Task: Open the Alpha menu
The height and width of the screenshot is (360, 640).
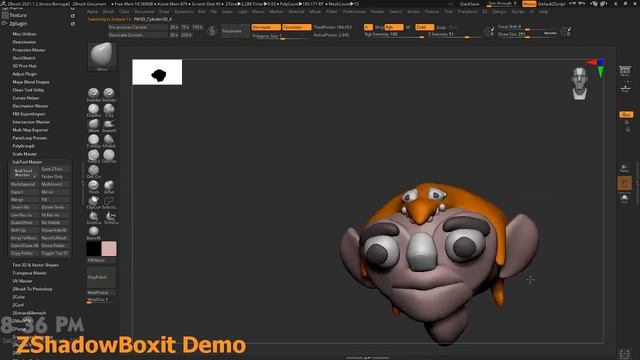Action: coord(92,12)
